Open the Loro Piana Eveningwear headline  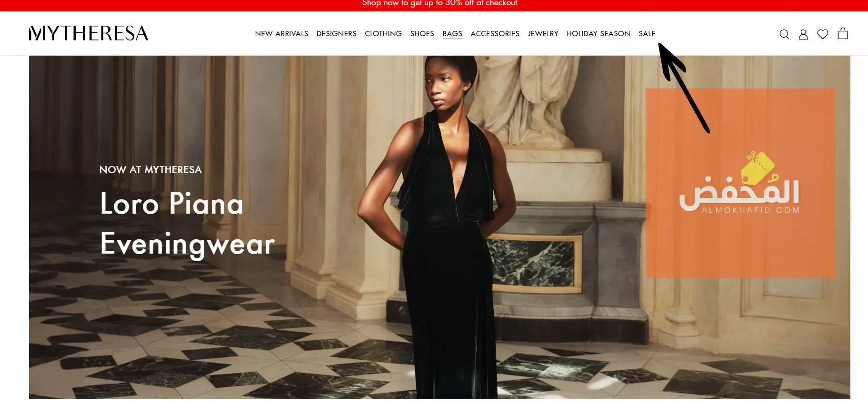coord(188,224)
